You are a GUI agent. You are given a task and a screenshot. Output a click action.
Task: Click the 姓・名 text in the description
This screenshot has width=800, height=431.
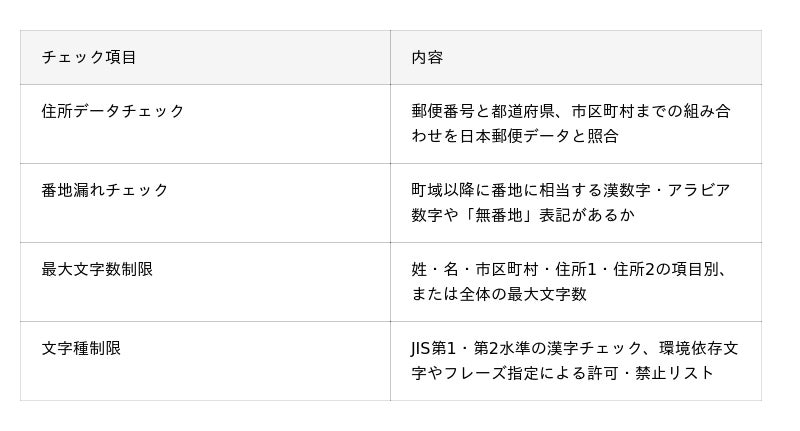[435, 269]
